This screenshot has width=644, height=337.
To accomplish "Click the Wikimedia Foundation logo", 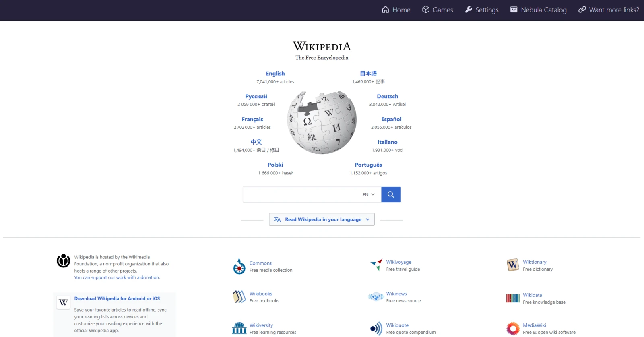I will click(64, 261).
